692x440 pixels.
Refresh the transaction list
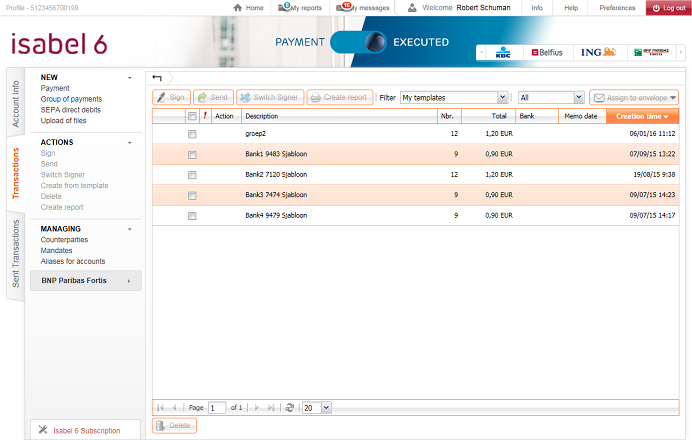[x=290, y=407]
